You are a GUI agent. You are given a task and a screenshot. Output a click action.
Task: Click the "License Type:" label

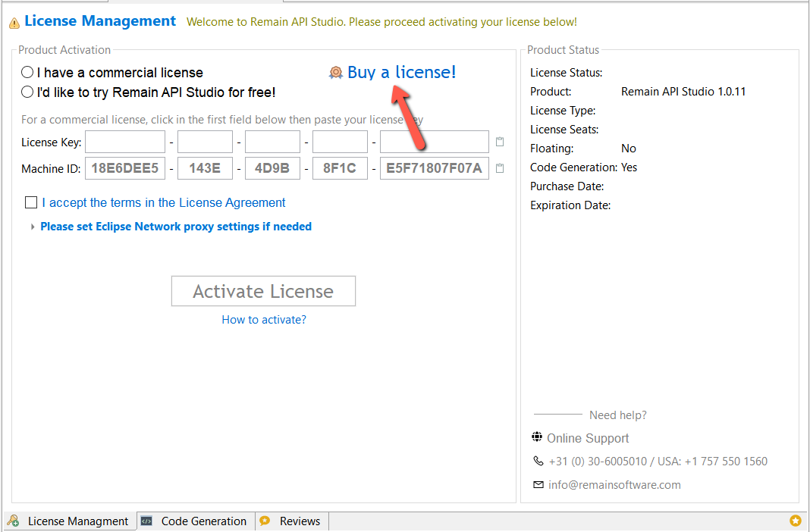tap(563, 111)
